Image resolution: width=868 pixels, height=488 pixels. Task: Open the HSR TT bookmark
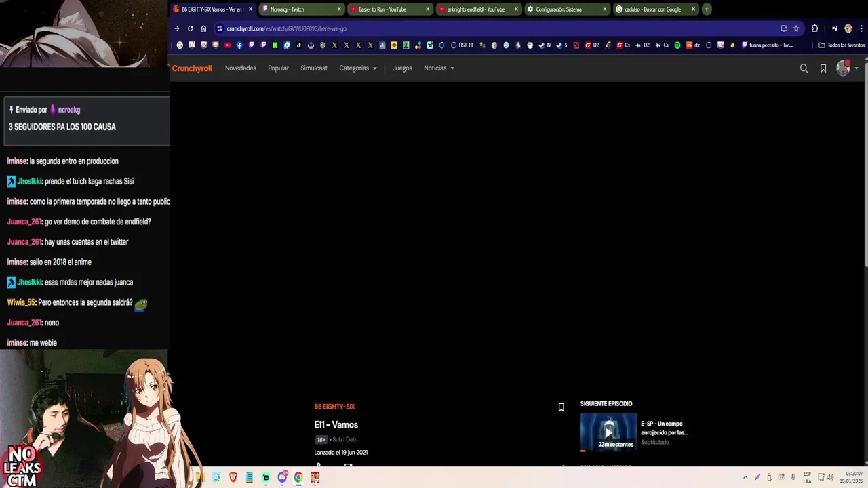pyautogui.click(x=462, y=45)
